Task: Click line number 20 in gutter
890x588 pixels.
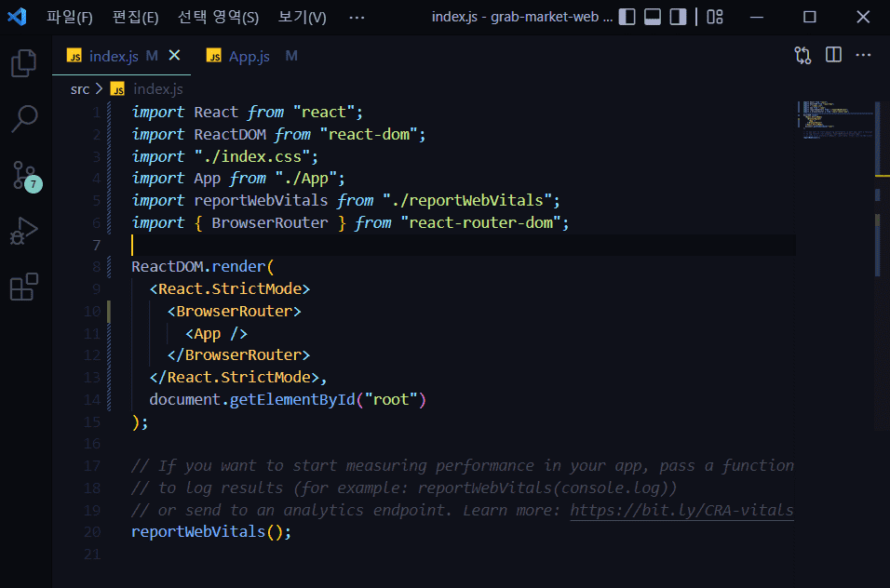Action: [92, 532]
